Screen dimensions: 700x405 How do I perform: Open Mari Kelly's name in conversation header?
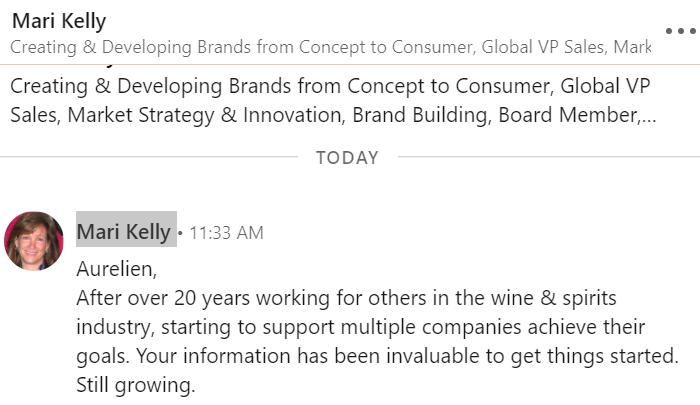point(59,21)
